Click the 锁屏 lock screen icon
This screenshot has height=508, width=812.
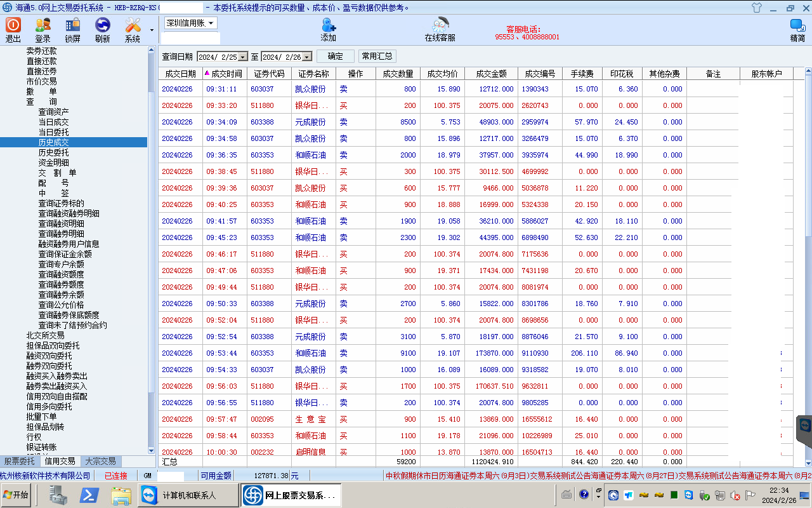(73, 25)
